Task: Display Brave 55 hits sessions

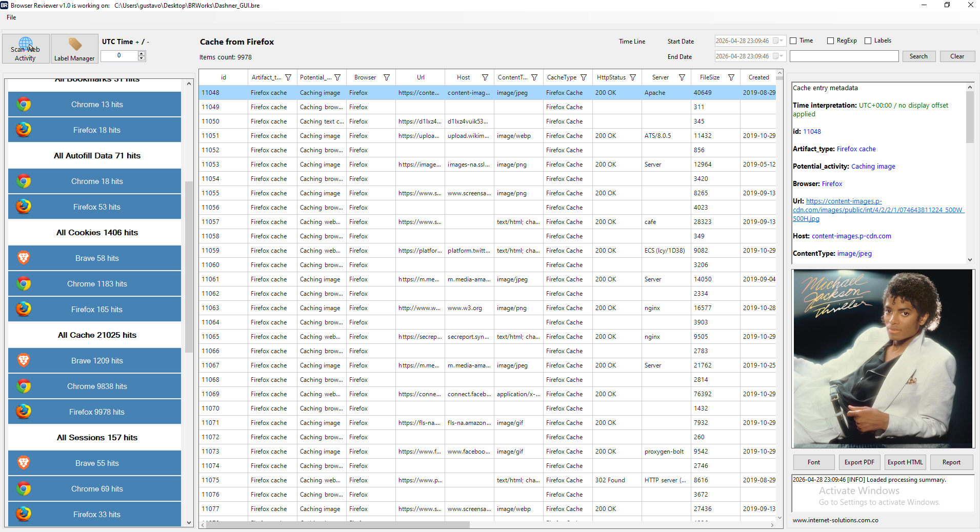Action: tap(95, 463)
